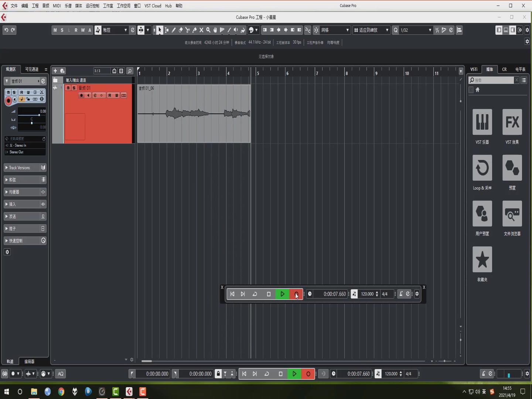Open the 文件 menu
The width and height of the screenshot is (532, 399).
[14, 6]
